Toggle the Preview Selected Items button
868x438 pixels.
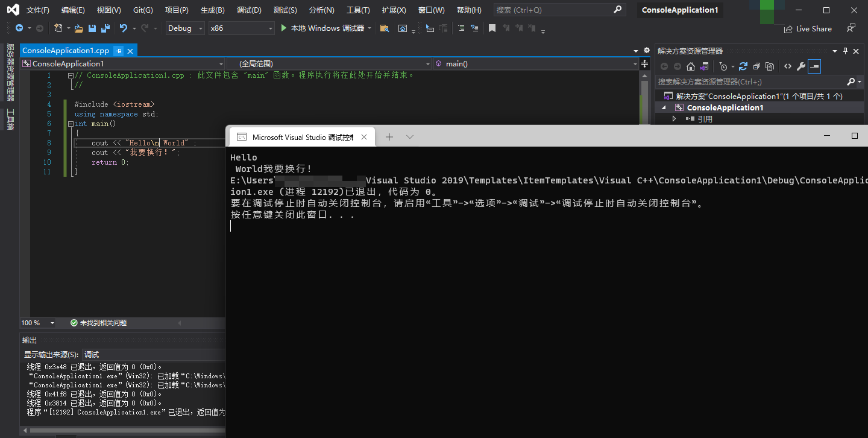(814, 66)
